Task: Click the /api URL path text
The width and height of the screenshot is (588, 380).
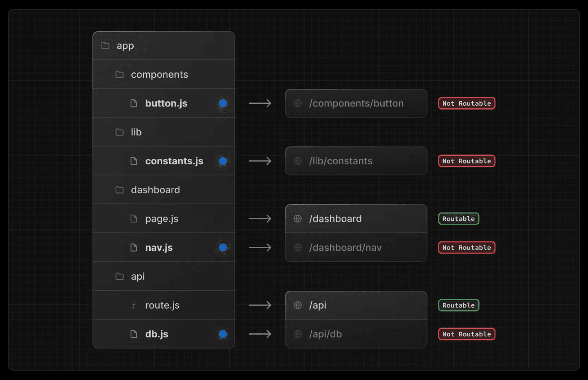Action: click(318, 305)
